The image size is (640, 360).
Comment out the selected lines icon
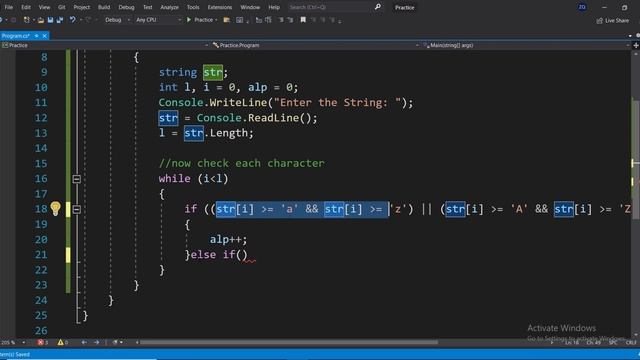pos(281,20)
